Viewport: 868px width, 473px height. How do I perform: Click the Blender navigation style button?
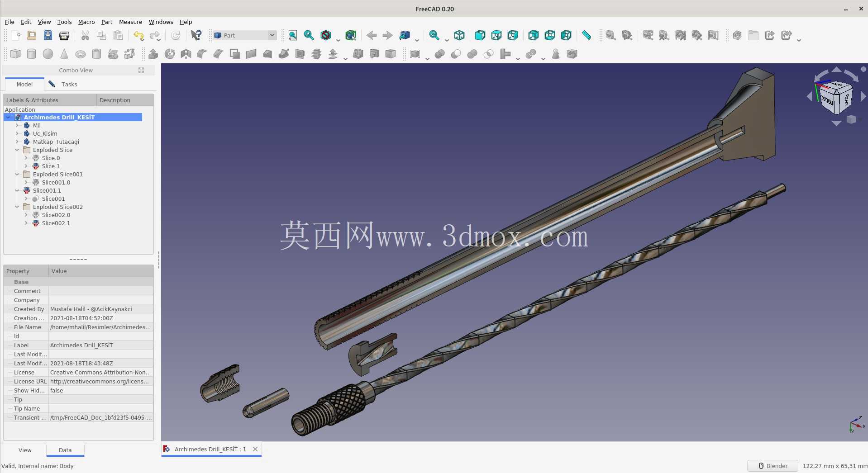773,466
